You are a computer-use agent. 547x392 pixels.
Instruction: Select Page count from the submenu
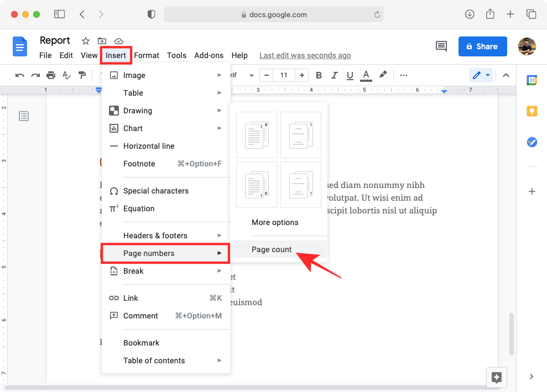(x=272, y=249)
